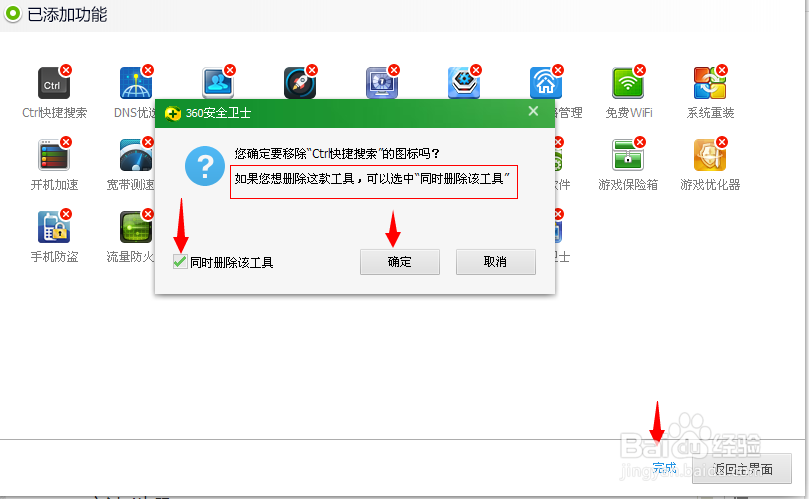809x499 pixels.
Task: Close the 360安全卫士 dialog
Action: 533,111
